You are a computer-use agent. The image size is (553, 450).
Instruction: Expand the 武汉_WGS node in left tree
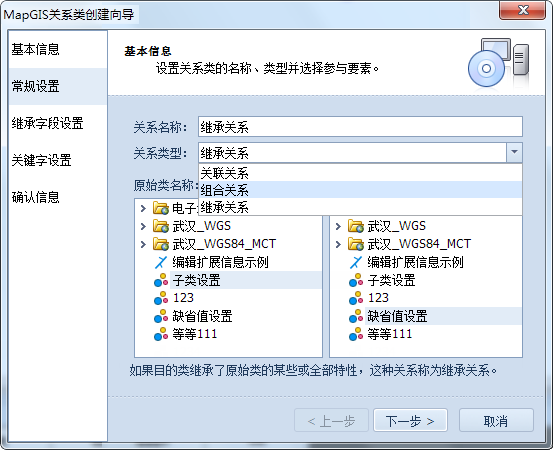143,226
